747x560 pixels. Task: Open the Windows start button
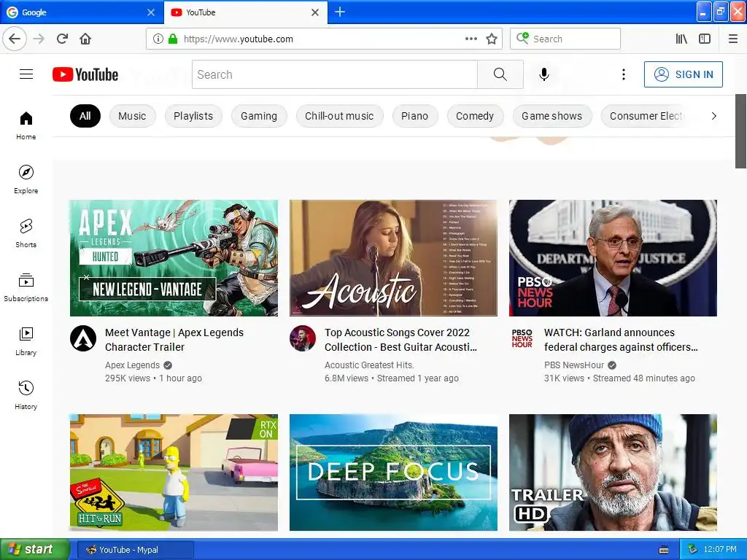click(35, 550)
